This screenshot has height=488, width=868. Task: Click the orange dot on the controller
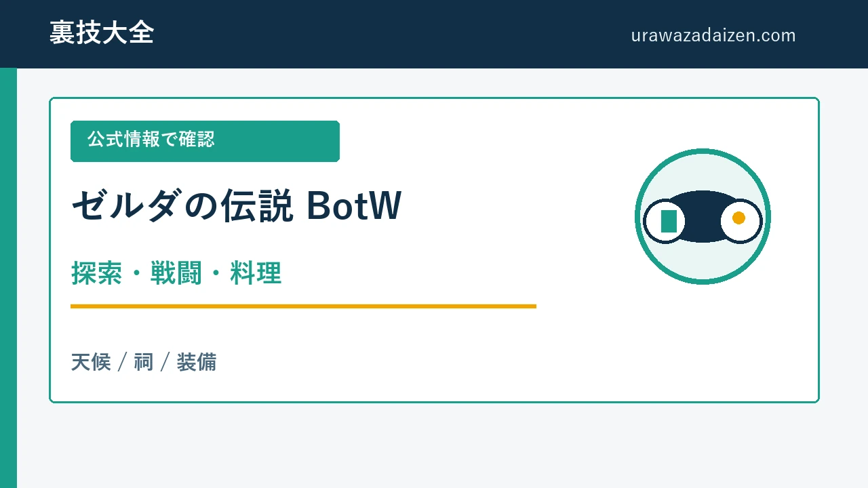pos(738,218)
